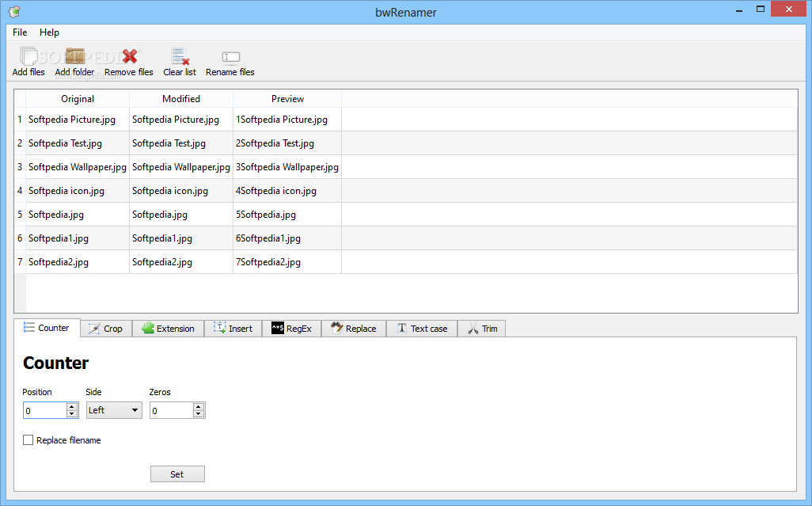Click the Add folder toolbar icon
The image size is (812, 506).
pos(74,56)
